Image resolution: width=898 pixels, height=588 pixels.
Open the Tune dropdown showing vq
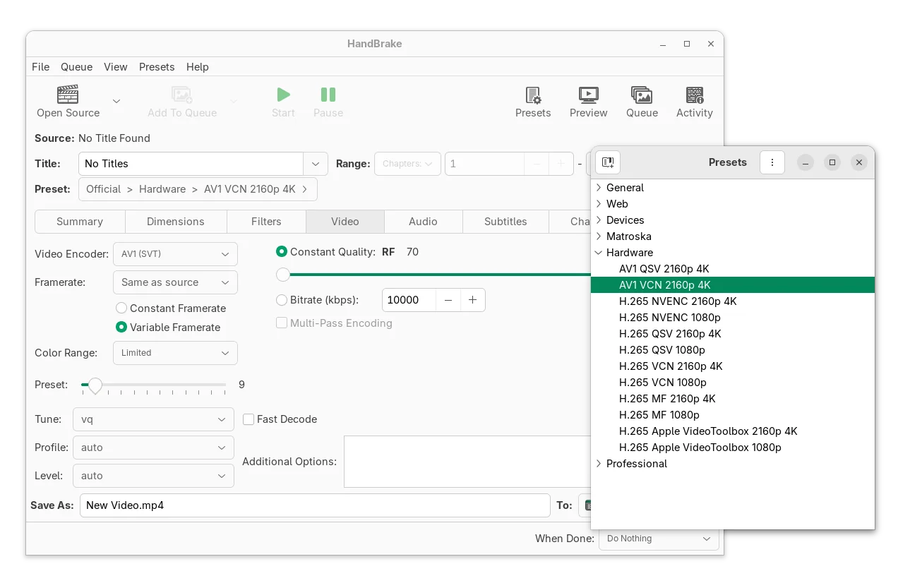coord(153,419)
